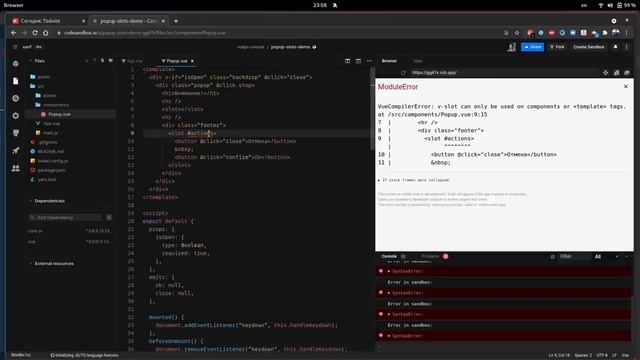This screenshot has width=640, height=360.
Task: Click Create Sandbox button
Action: (589, 47)
